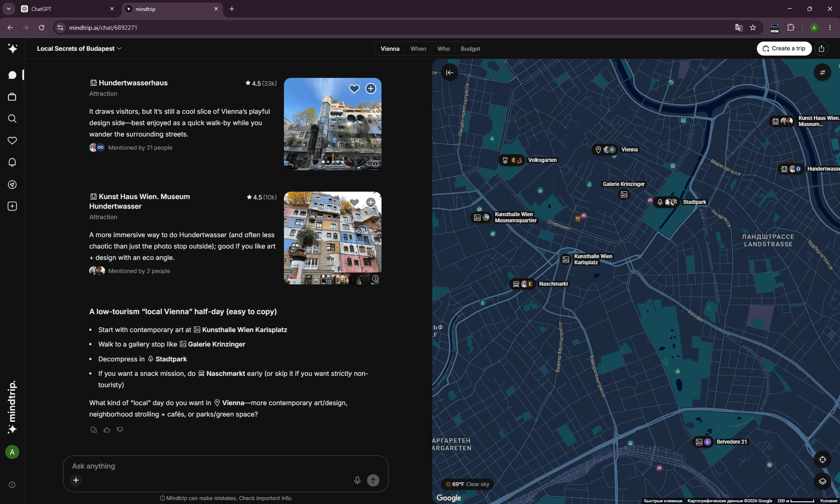The height and width of the screenshot is (504, 840).
Task: Open photo info on Hundertwasserhaus image
Action: pyautogui.click(x=375, y=164)
